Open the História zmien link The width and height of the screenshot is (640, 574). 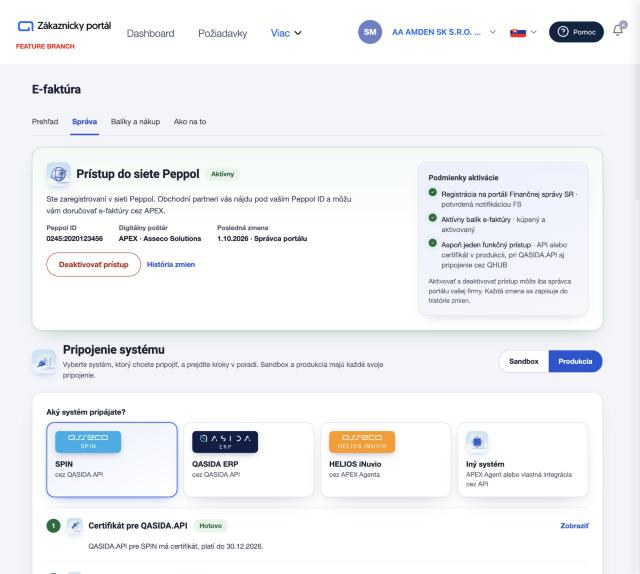tap(171, 265)
